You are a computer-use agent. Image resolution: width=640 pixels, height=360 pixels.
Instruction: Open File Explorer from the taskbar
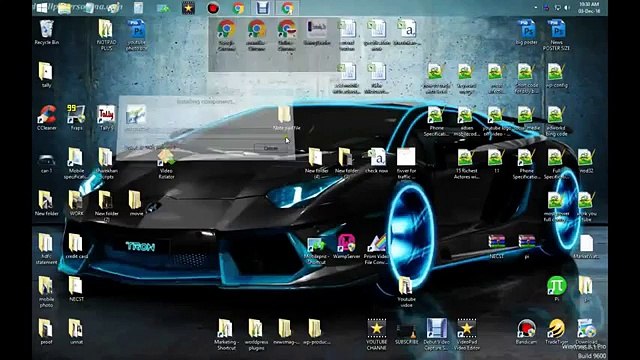click(x=64, y=8)
